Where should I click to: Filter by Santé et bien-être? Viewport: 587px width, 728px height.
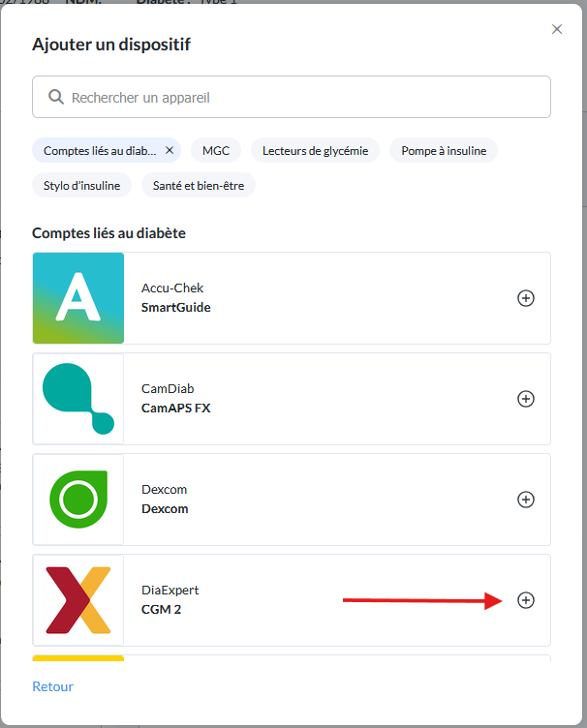199,185
